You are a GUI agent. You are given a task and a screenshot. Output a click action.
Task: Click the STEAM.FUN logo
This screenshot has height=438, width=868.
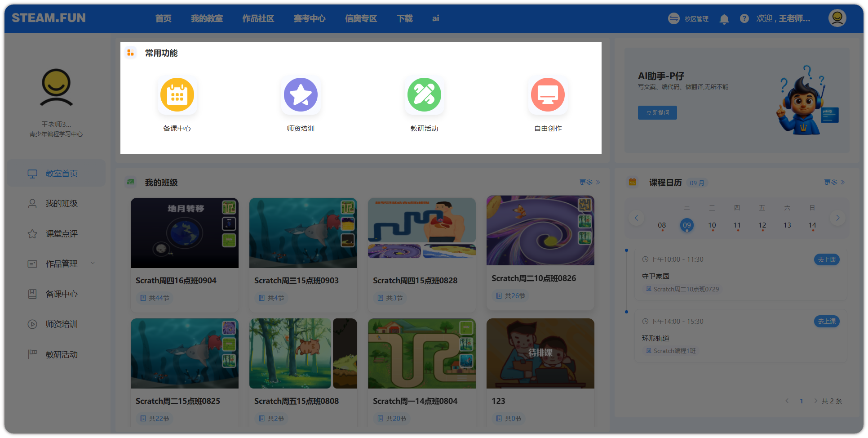tap(49, 18)
